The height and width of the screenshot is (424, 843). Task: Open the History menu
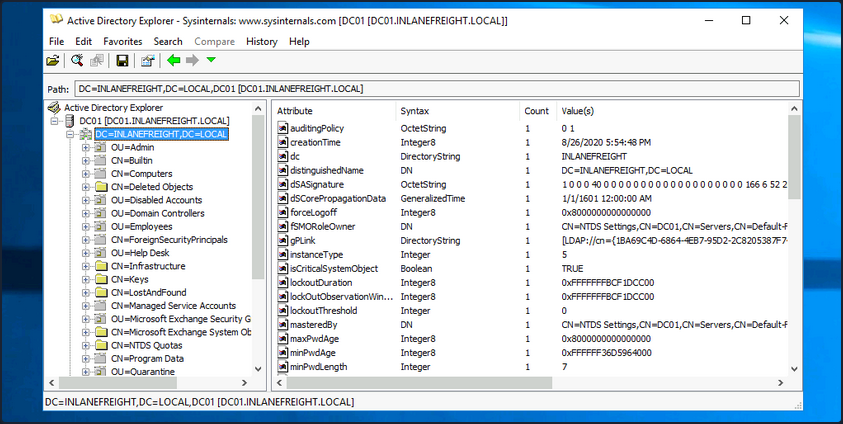261,41
